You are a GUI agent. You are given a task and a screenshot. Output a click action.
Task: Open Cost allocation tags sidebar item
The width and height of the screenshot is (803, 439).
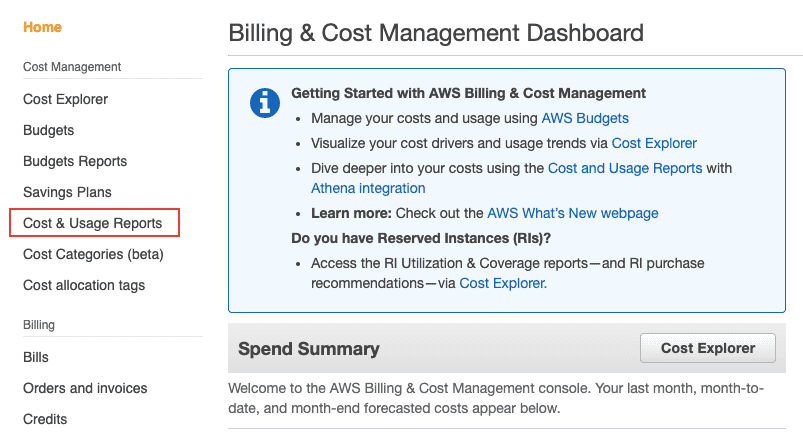[x=84, y=285]
